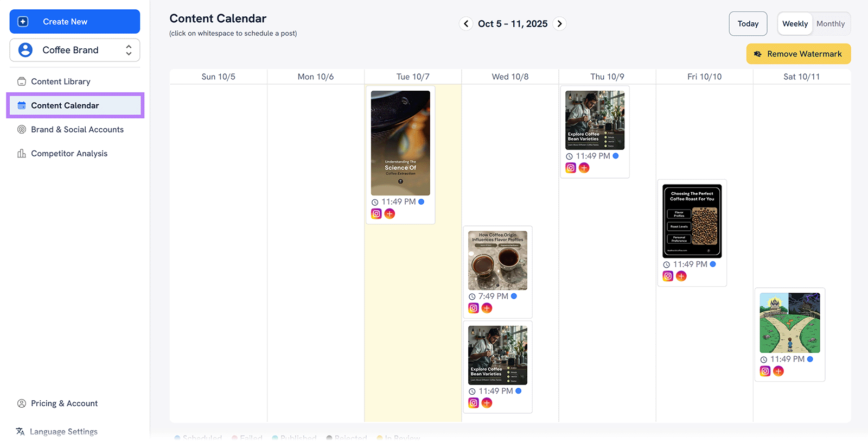868x442 pixels.
Task: Click the plus icon on Wednesday's 7:49 PM post
Action: (x=487, y=307)
